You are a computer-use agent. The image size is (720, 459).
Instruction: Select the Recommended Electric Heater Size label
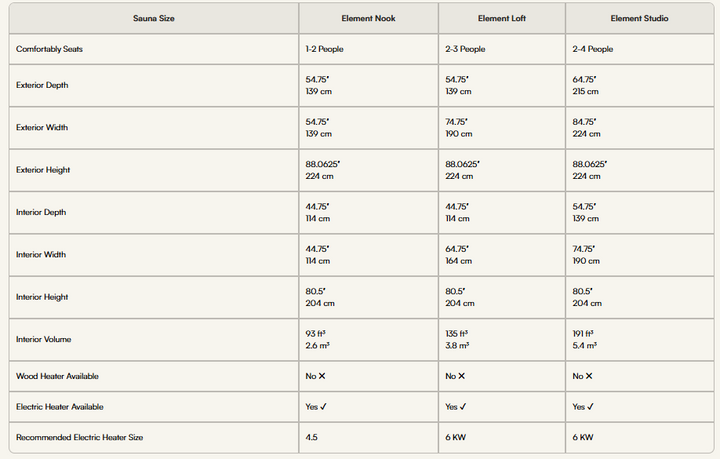coord(79,437)
